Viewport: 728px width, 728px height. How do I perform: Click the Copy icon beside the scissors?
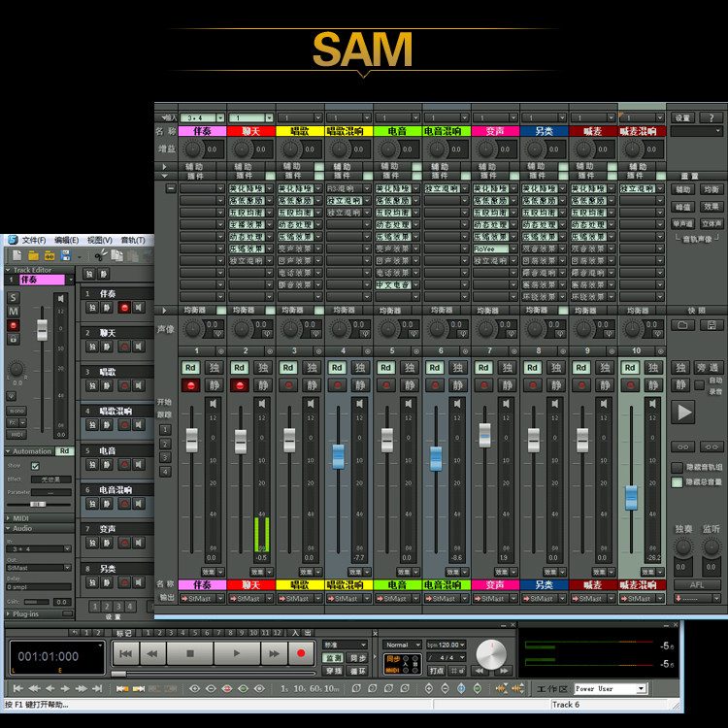[x=117, y=255]
